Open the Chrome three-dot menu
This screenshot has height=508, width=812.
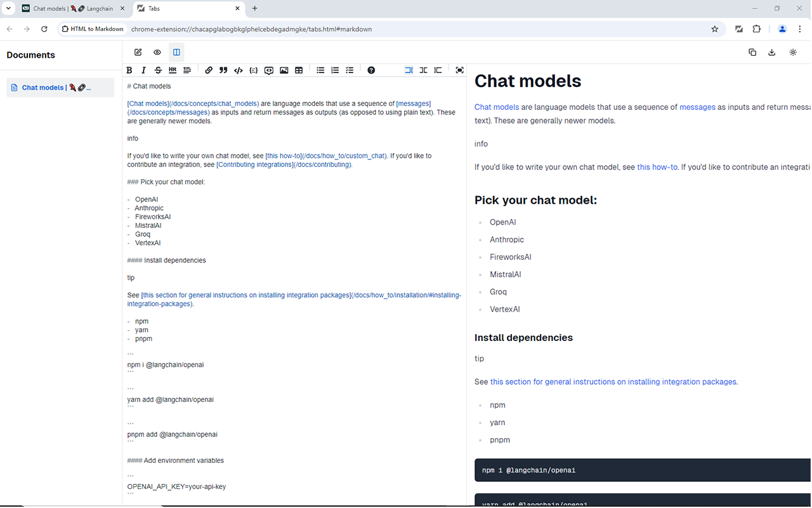(x=800, y=29)
